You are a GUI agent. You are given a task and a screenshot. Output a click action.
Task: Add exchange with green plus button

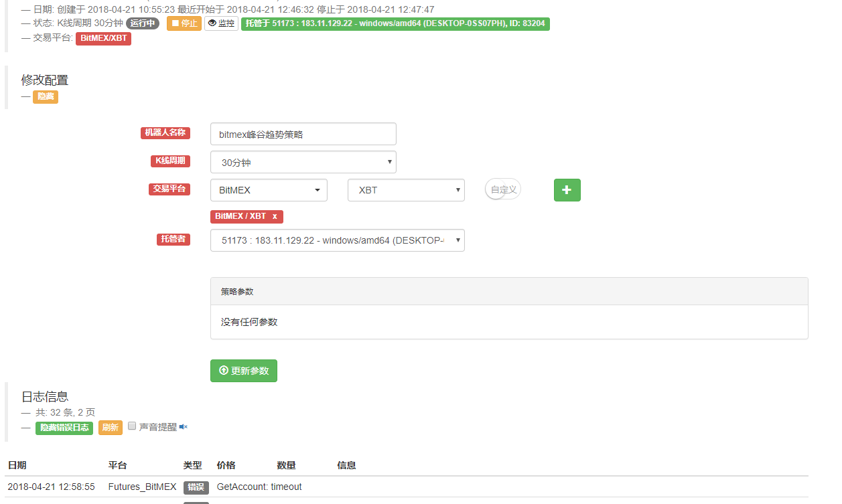(567, 190)
